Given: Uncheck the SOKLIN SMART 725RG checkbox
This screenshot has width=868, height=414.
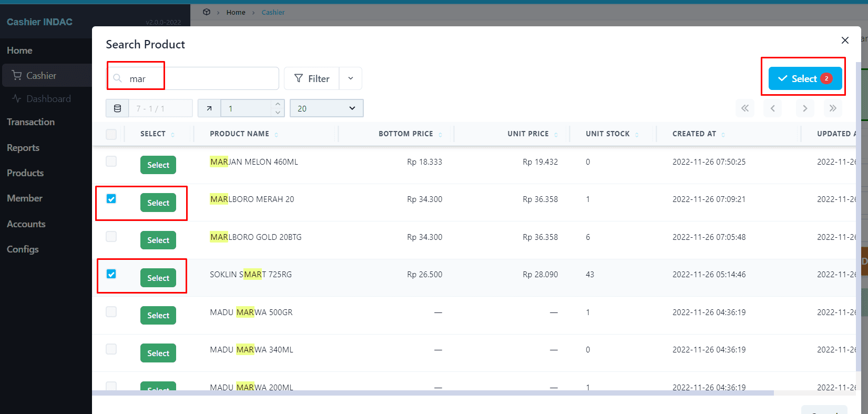Looking at the screenshot, I should click(111, 274).
